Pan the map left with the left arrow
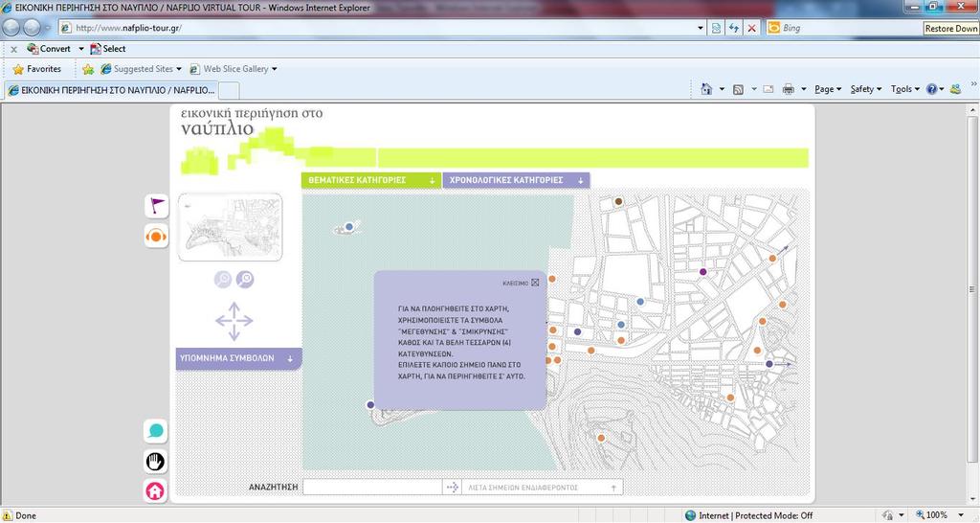 [x=222, y=321]
